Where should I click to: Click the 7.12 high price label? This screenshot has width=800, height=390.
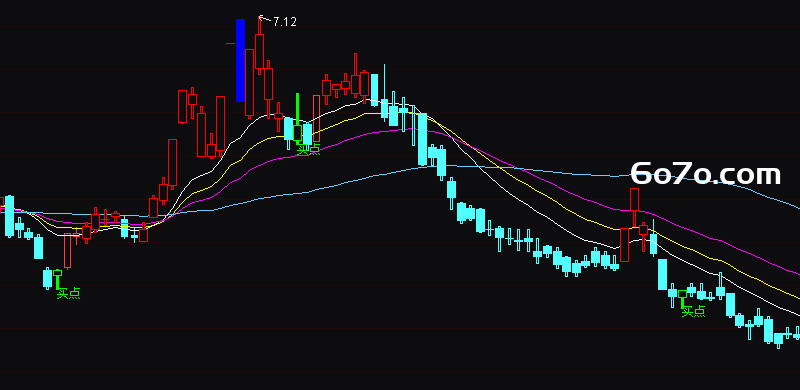(285, 22)
